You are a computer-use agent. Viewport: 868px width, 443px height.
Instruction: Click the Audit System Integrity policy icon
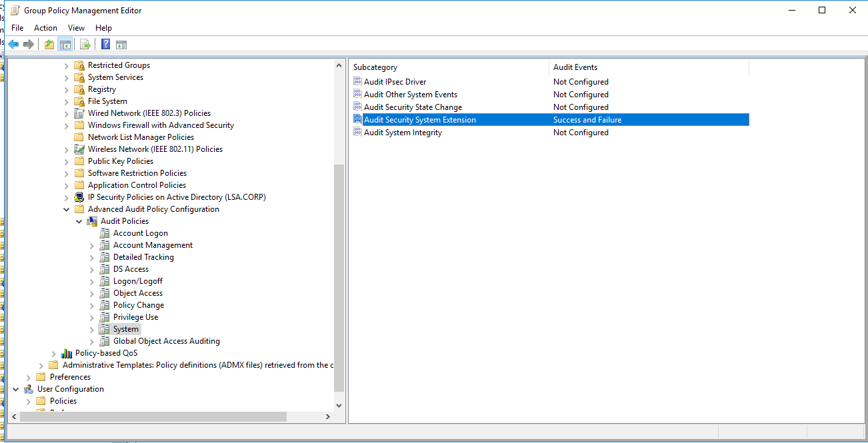[357, 132]
